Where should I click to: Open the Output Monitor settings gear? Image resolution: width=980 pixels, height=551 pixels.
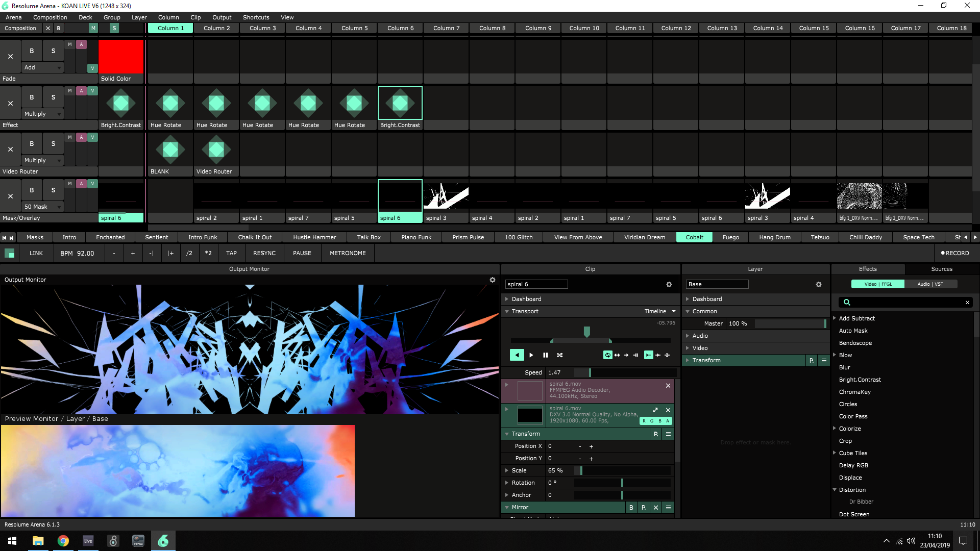[493, 280]
